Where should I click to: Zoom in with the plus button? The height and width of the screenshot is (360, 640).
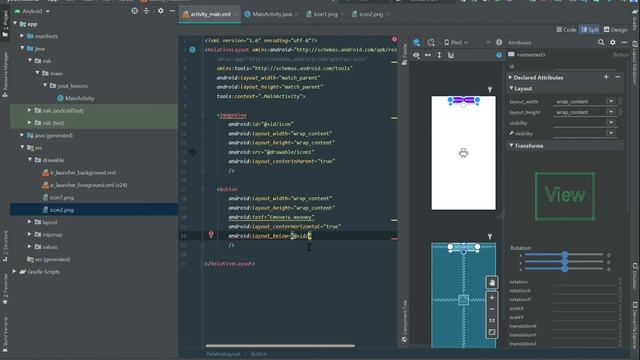point(492,298)
